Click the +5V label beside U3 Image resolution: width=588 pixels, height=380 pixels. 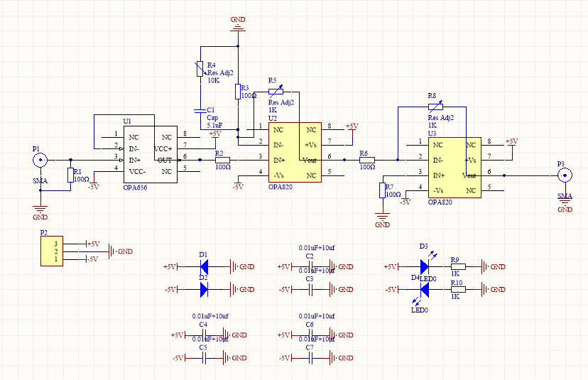(x=511, y=141)
